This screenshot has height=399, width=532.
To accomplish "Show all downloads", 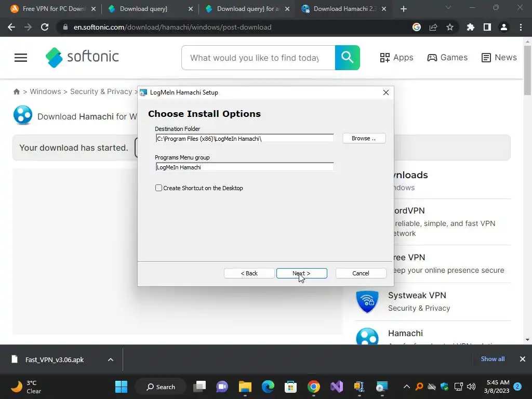I will pyautogui.click(x=493, y=359).
